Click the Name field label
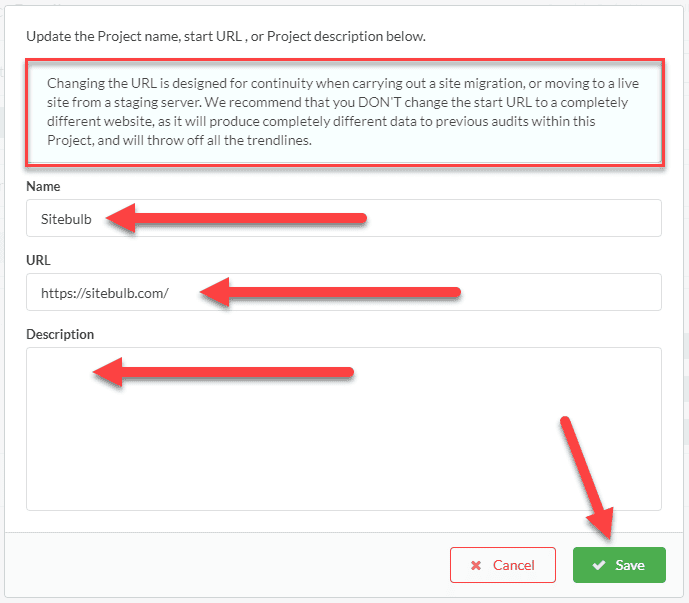Screen dimensions: 689x603 click(x=43, y=186)
